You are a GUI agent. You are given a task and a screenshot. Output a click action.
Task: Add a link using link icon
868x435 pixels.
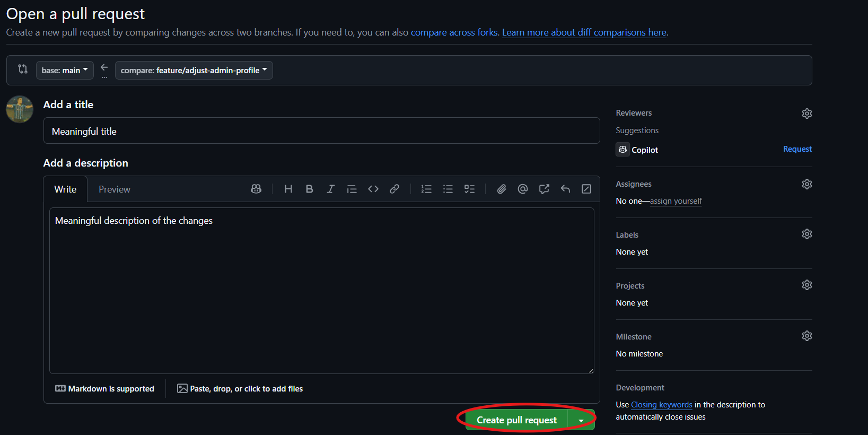click(x=394, y=189)
